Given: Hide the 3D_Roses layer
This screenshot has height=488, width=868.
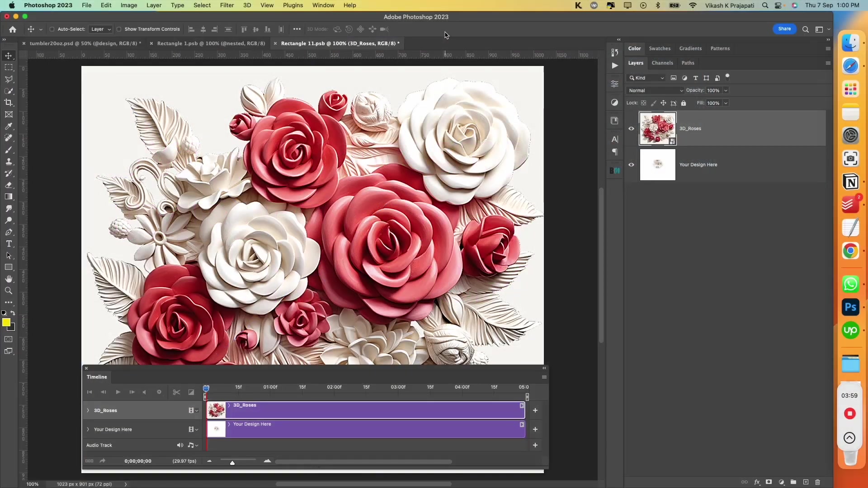Looking at the screenshot, I should (x=632, y=128).
